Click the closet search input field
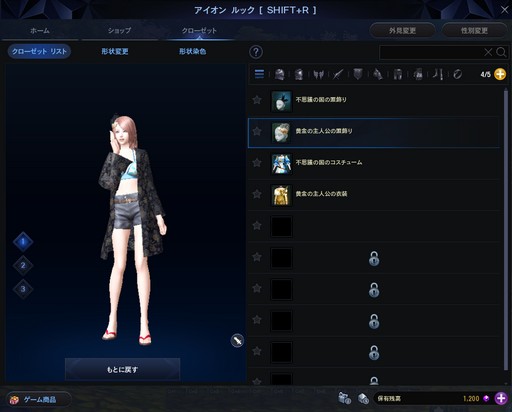Image resolution: width=512 pixels, height=412 pixels. tap(432, 52)
